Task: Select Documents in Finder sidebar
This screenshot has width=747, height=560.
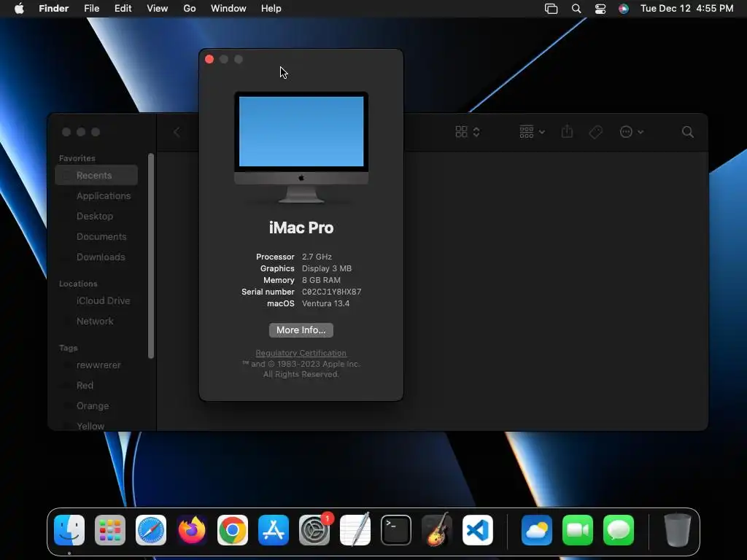Action: point(96,237)
